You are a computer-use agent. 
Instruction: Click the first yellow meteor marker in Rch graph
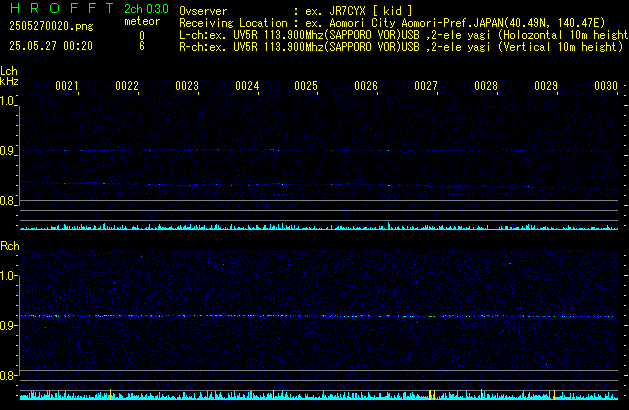click(x=110, y=394)
